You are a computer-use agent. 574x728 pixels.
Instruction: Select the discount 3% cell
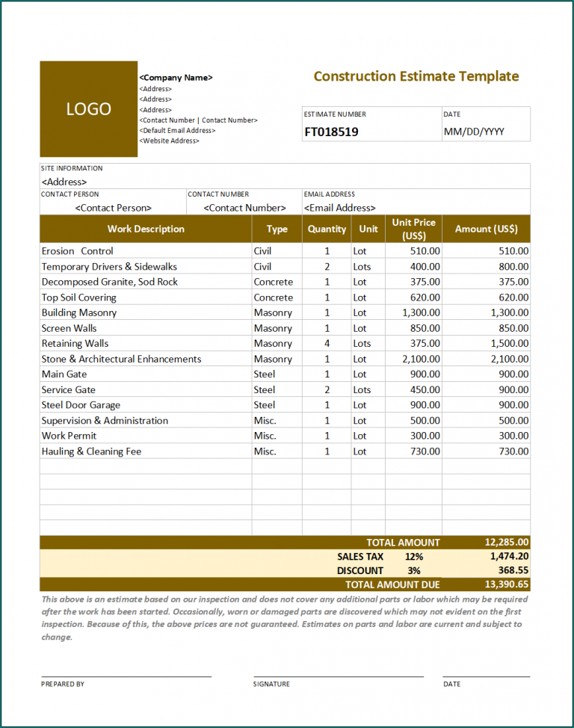(x=413, y=570)
